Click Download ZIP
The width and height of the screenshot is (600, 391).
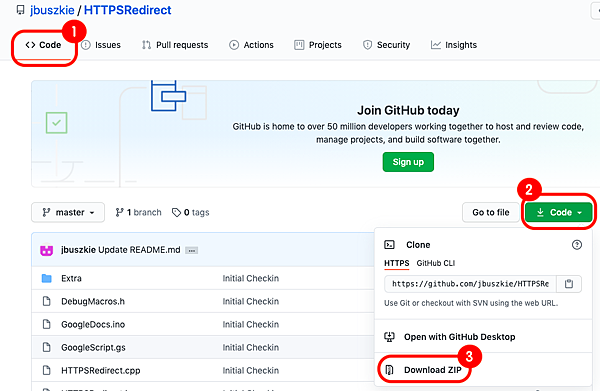coord(433,370)
